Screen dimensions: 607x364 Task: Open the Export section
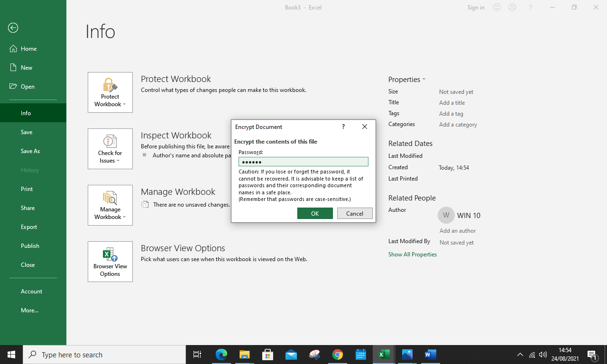29,227
